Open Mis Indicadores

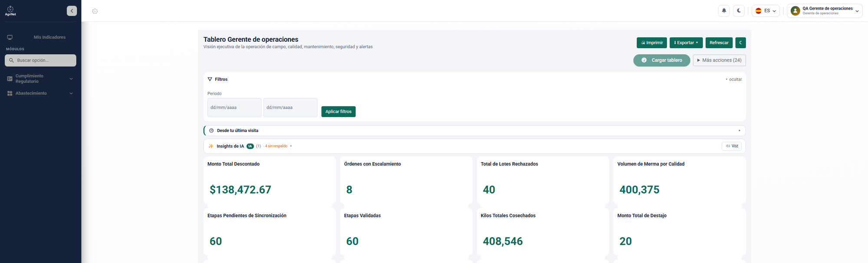(49, 37)
